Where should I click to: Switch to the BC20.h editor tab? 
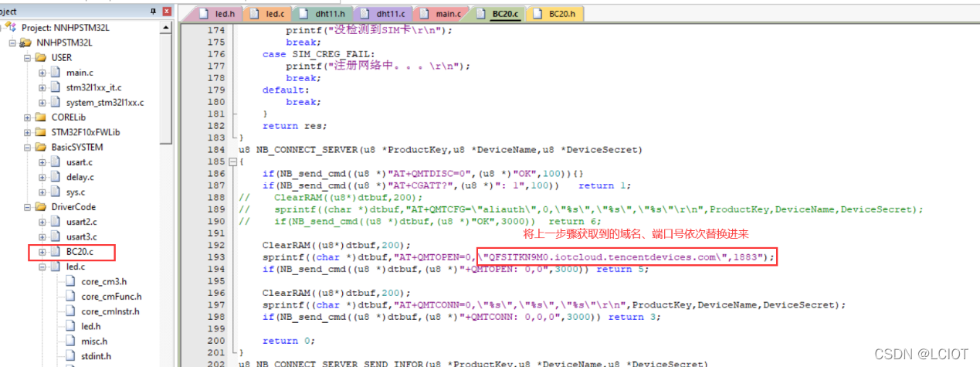[556, 14]
